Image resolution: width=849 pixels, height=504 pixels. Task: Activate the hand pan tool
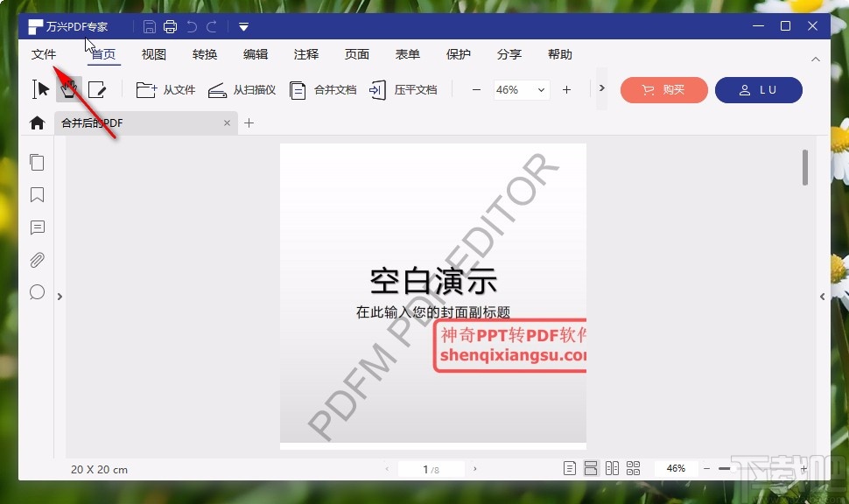(x=69, y=88)
